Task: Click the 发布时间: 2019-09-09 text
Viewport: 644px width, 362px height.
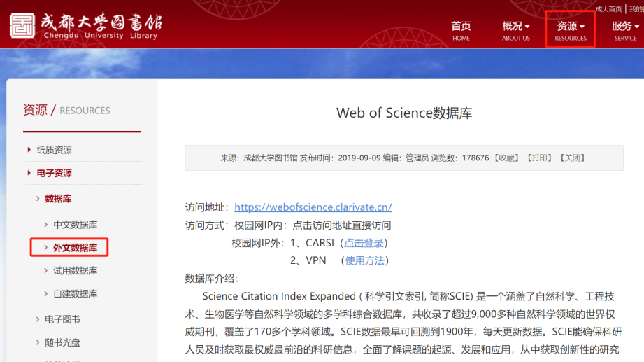Action: (x=340, y=158)
